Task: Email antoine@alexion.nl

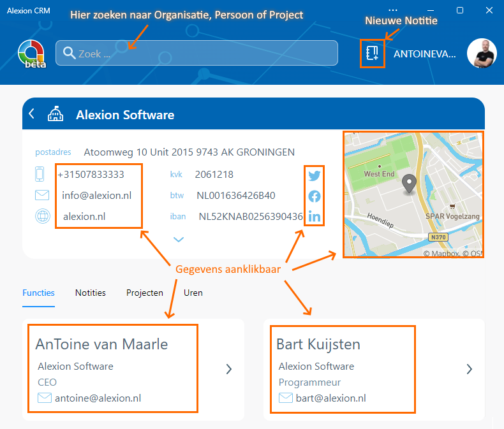Action: tap(98, 398)
